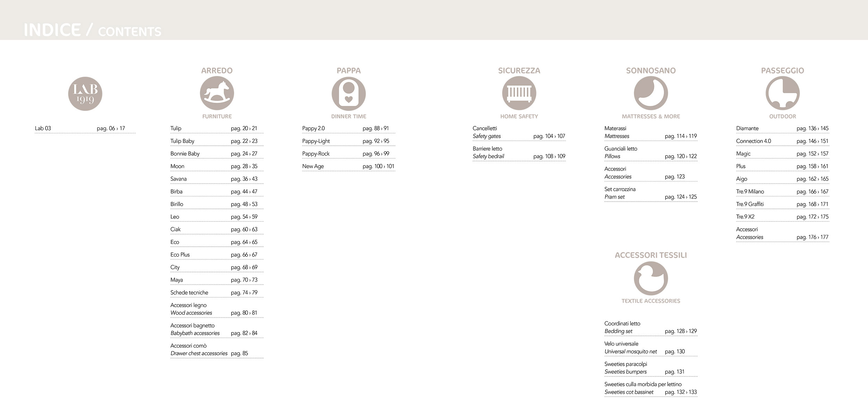Open the Materassi entry
Viewport: 868px width, 398px height.
pyautogui.click(x=651, y=132)
